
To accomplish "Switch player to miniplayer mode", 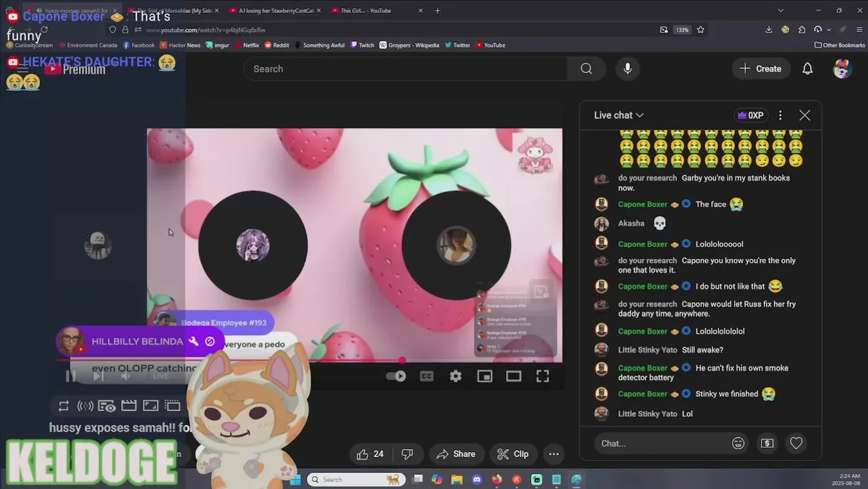I will [x=485, y=376].
